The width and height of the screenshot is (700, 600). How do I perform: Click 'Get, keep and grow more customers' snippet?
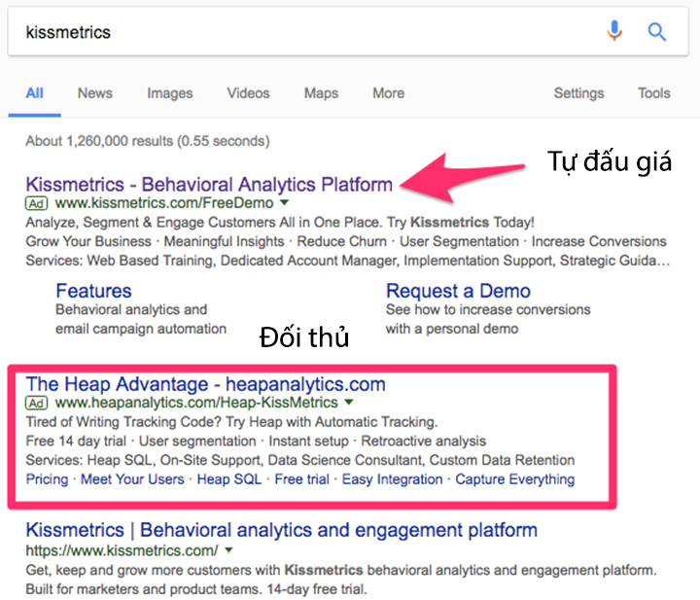(x=341, y=580)
